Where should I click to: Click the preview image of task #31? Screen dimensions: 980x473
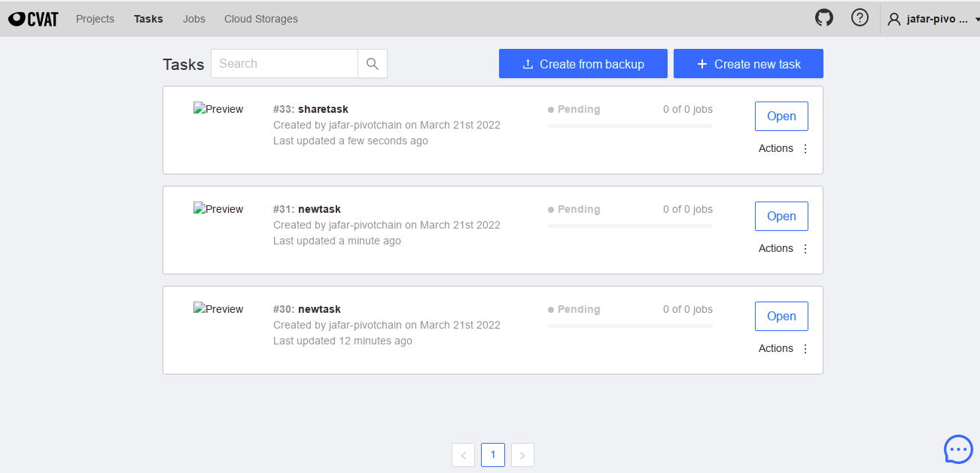[218, 209]
